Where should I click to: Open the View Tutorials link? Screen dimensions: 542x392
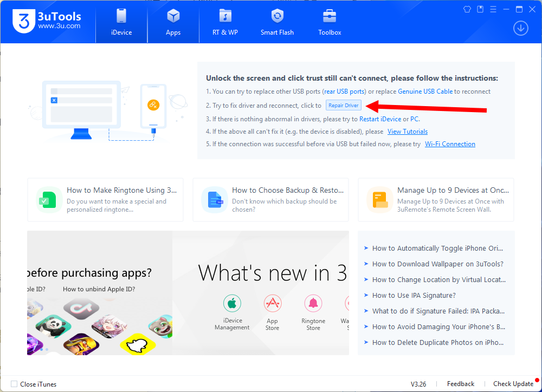(x=408, y=132)
